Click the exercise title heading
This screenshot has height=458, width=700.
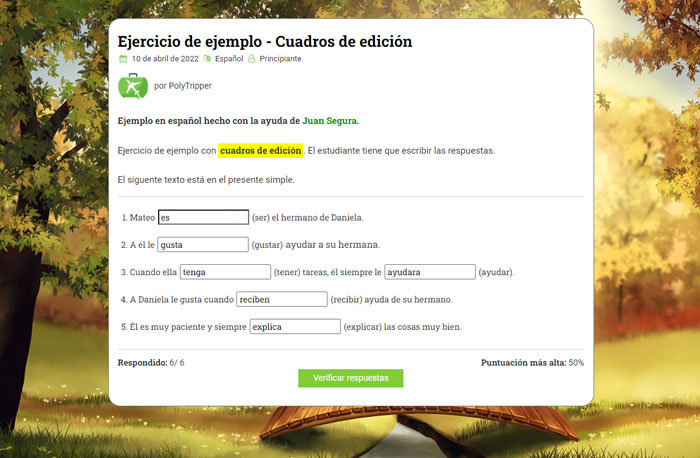pos(265,41)
